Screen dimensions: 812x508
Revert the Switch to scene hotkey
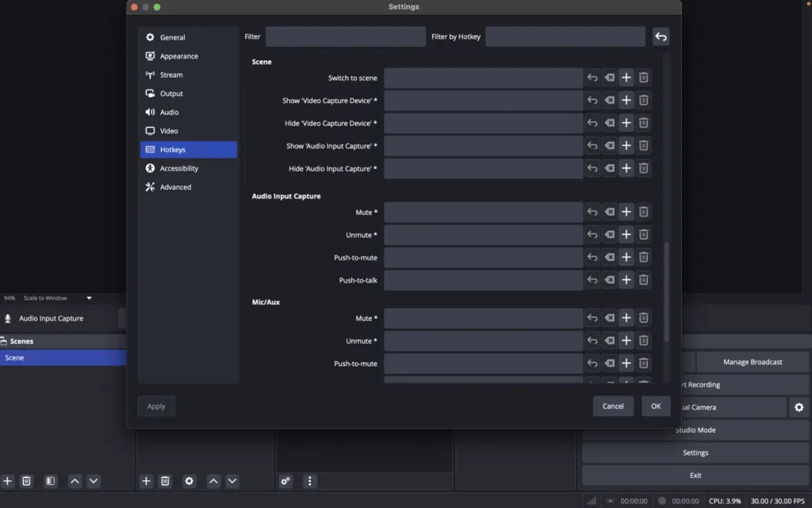[x=592, y=78]
